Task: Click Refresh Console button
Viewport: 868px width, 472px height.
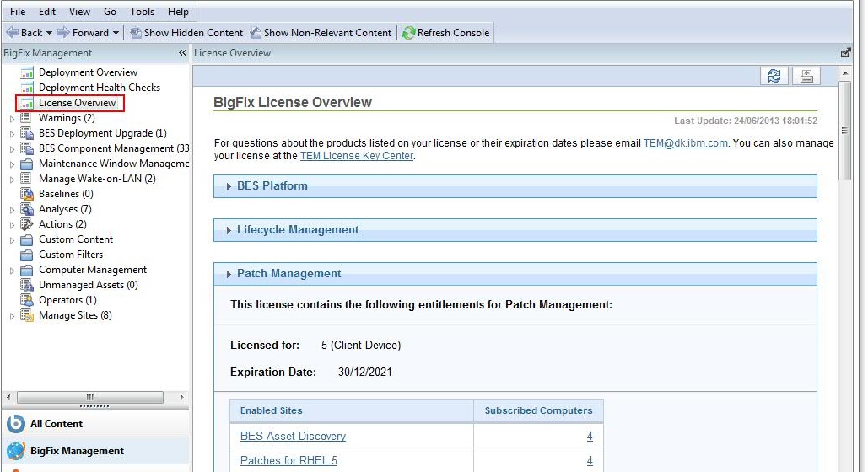Action: [446, 33]
